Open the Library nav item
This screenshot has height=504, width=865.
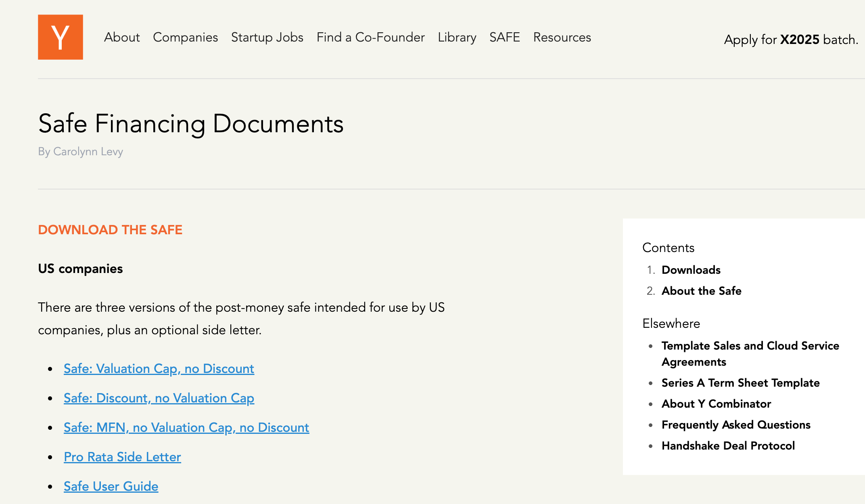point(457,37)
